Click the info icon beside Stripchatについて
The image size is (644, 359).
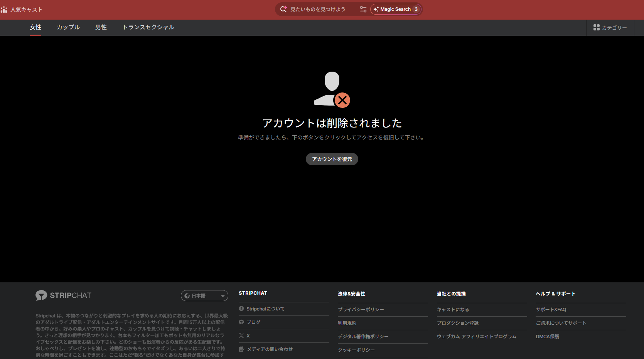(x=241, y=309)
